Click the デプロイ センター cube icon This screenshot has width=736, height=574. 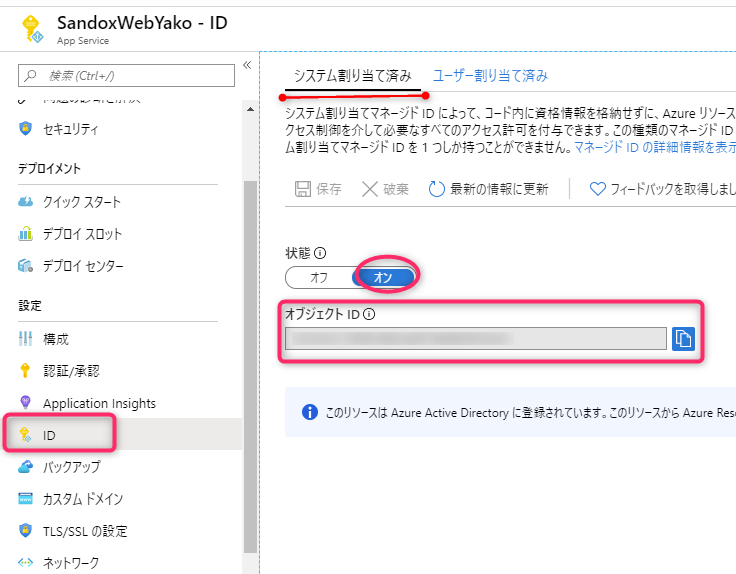[25, 266]
